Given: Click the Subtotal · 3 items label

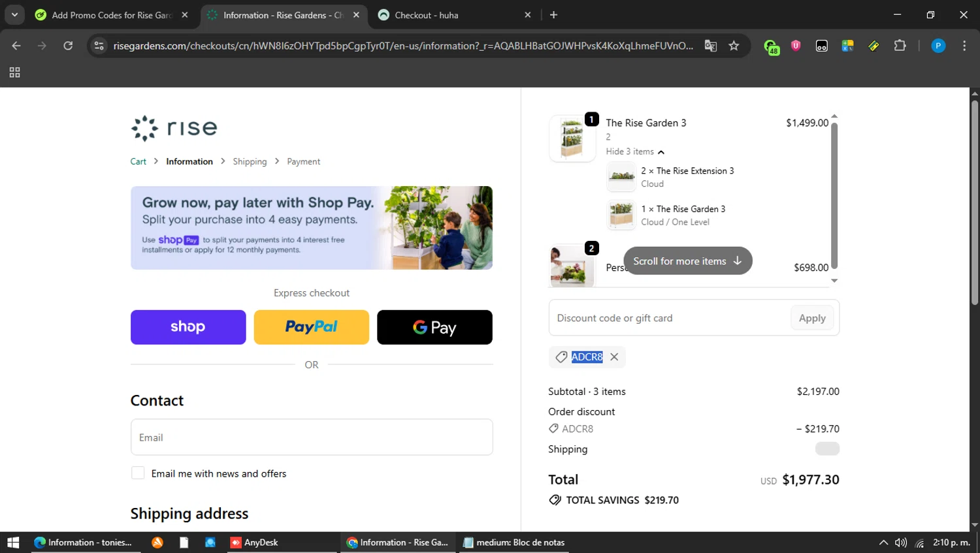Looking at the screenshot, I should pos(587,391).
